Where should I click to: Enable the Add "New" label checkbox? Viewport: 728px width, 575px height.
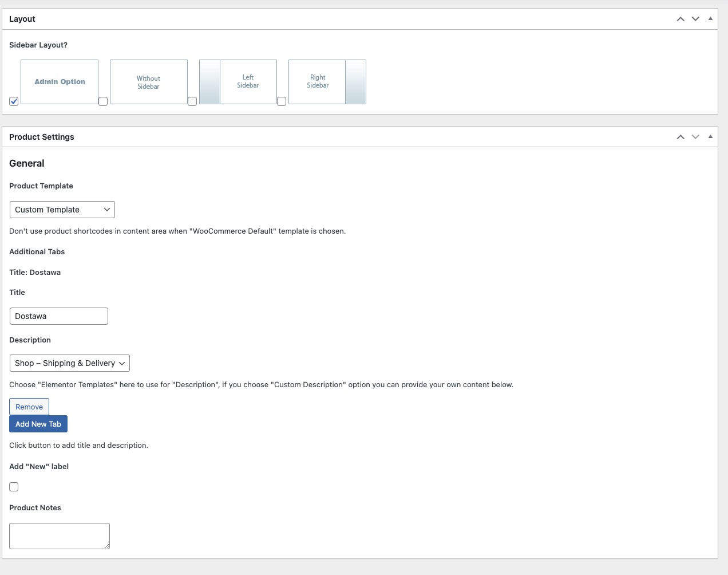click(14, 487)
